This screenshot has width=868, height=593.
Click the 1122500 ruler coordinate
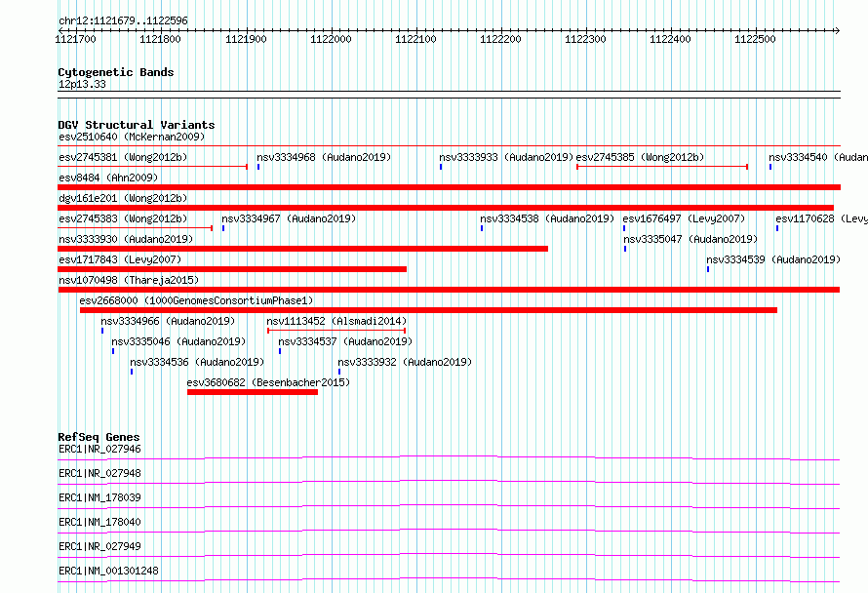coord(755,39)
